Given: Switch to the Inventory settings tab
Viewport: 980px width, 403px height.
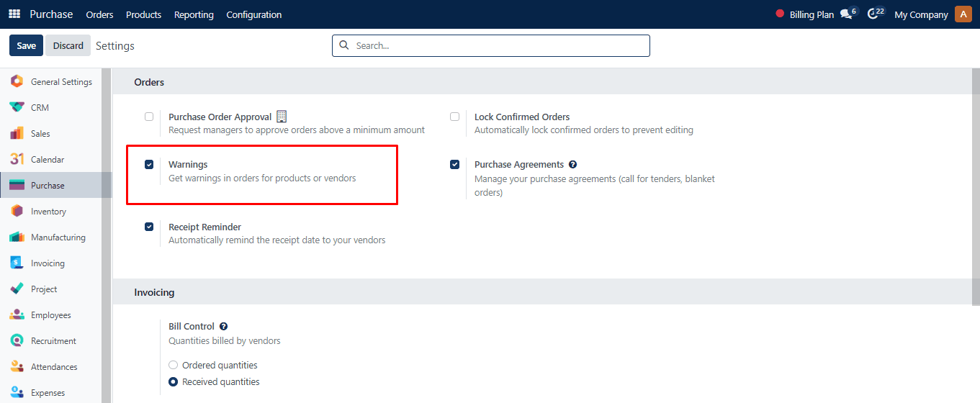Looking at the screenshot, I should pyautogui.click(x=48, y=211).
